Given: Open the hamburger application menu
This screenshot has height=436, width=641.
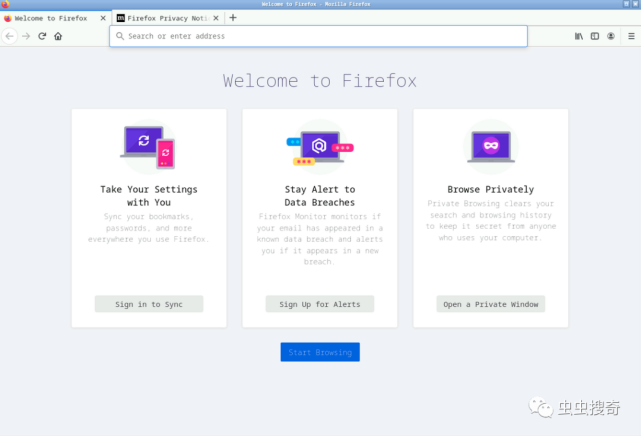Looking at the screenshot, I should pyautogui.click(x=631, y=36).
